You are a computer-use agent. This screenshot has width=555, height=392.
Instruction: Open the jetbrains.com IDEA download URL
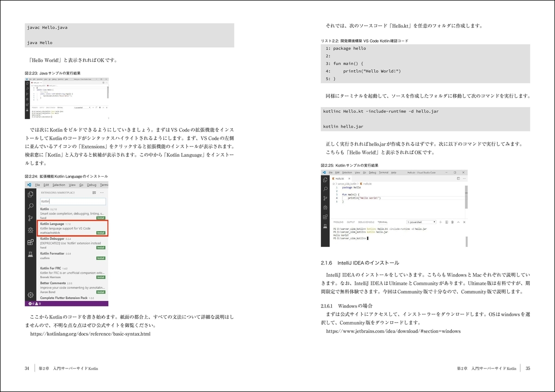pos(394,331)
